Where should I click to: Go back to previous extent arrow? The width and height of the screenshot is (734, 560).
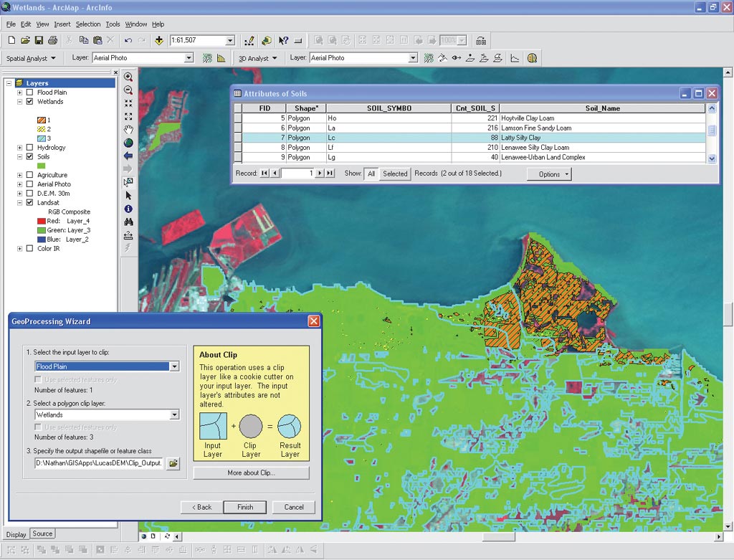coord(128,156)
